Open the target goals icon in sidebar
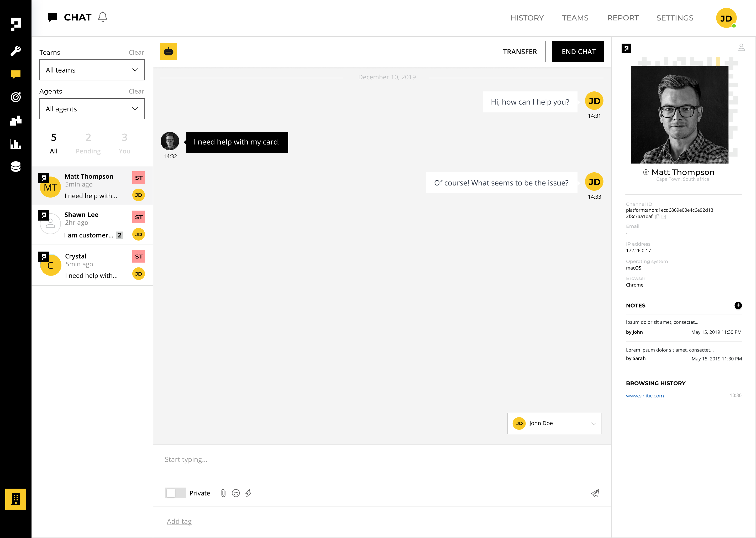The width and height of the screenshot is (756, 538). pos(15,97)
